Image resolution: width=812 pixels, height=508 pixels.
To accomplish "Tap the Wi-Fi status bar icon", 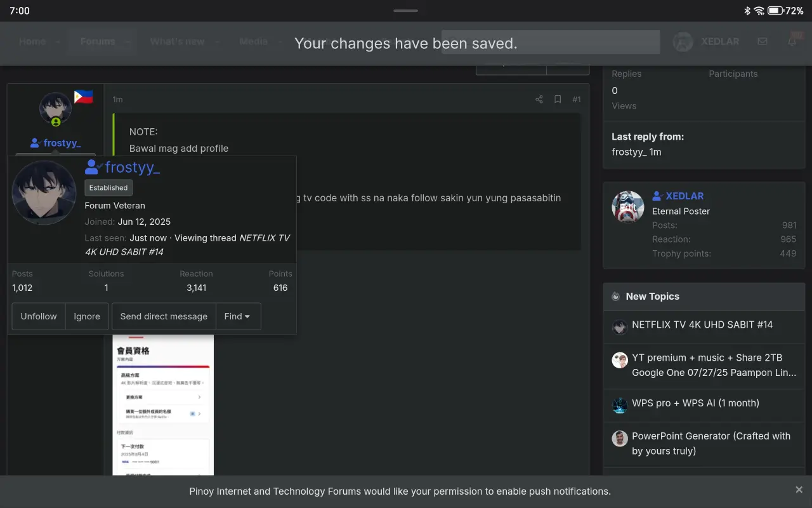I will click(759, 11).
